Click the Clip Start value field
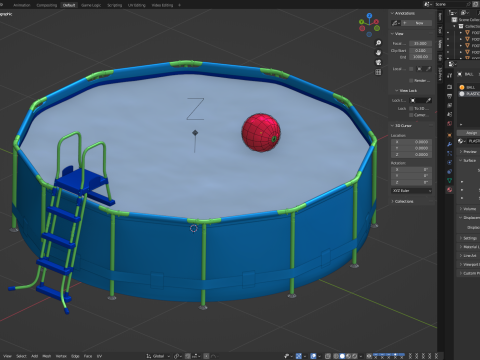 pyautogui.click(x=420, y=50)
